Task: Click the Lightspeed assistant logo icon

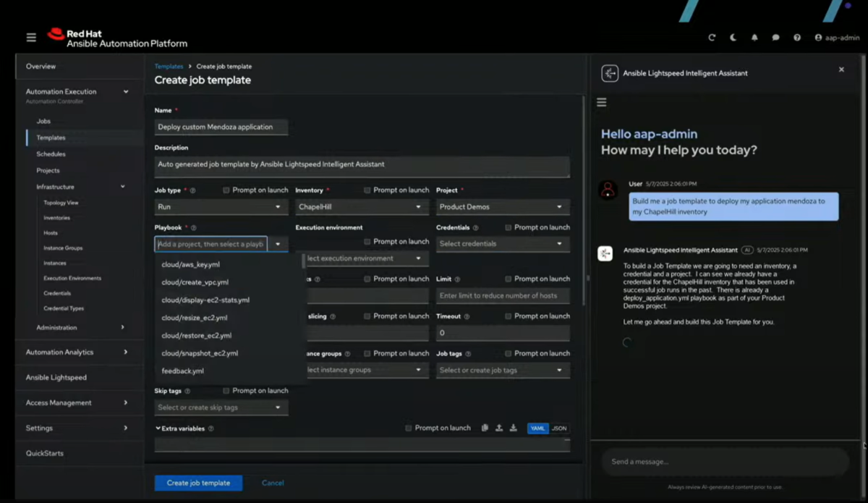Action: tap(610, 73)
